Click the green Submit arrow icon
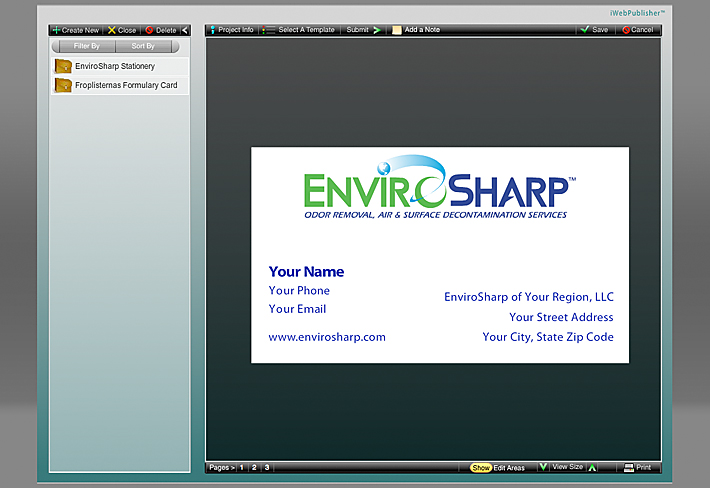 pos(377,30)
